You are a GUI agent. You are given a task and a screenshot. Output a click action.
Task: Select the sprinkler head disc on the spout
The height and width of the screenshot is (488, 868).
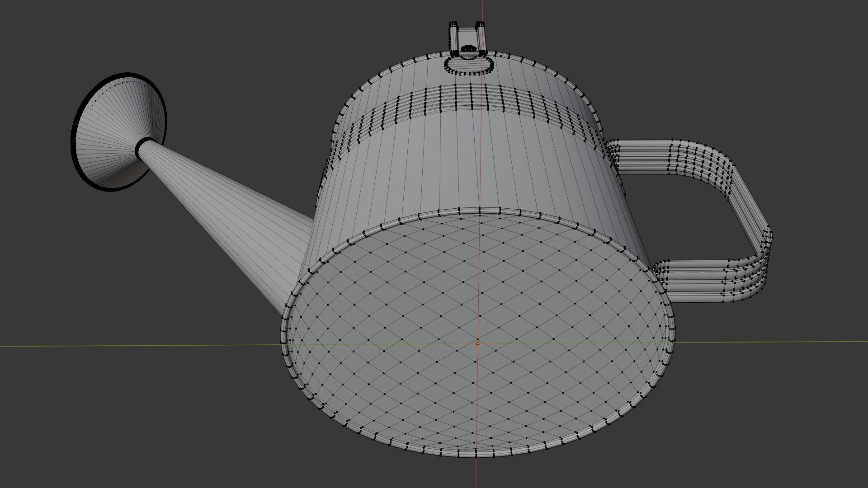click(x=119, y=131)
